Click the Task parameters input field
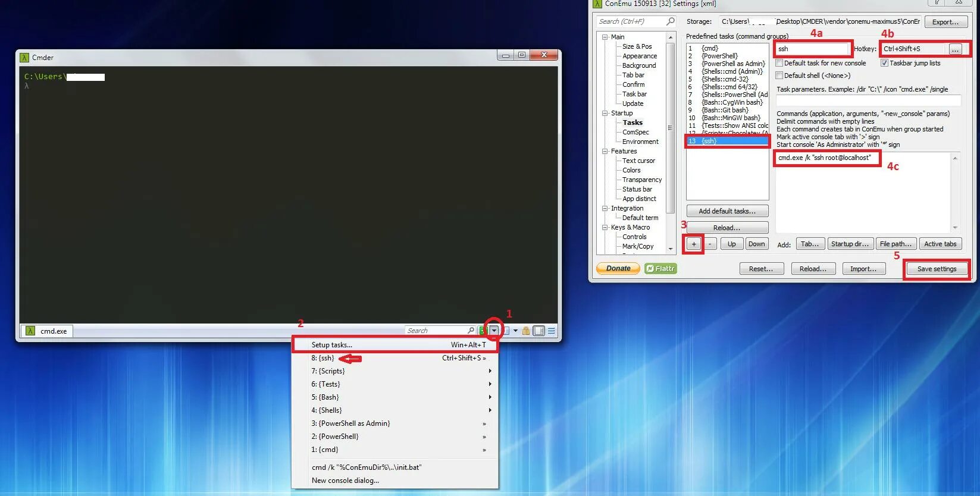The image size is (980, 496). [x=869, y=101]
